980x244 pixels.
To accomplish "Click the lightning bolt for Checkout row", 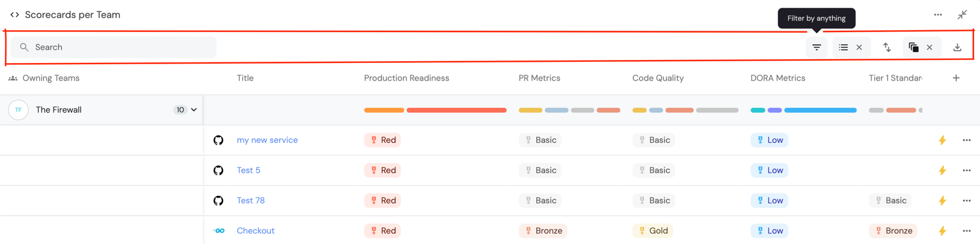I will (x=942, y=231).
